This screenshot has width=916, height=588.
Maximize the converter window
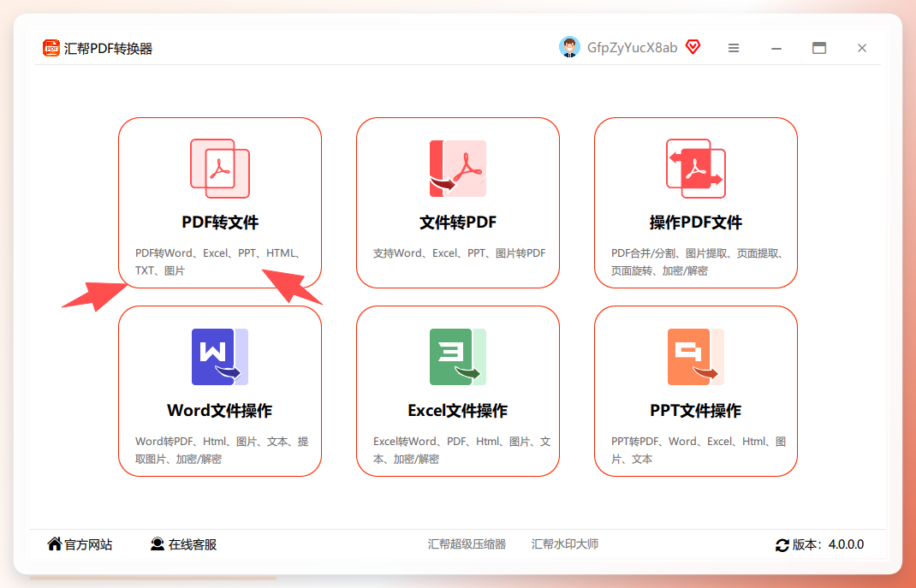click(819, 48)
